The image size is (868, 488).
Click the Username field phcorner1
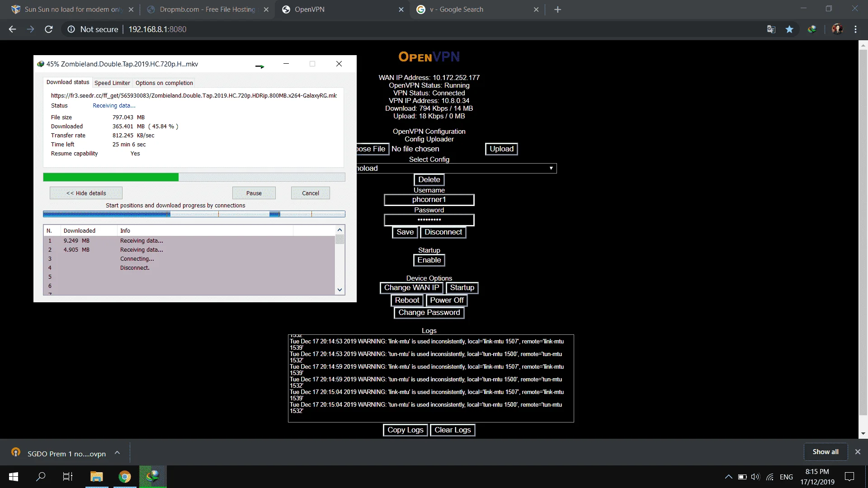[429, 200]
